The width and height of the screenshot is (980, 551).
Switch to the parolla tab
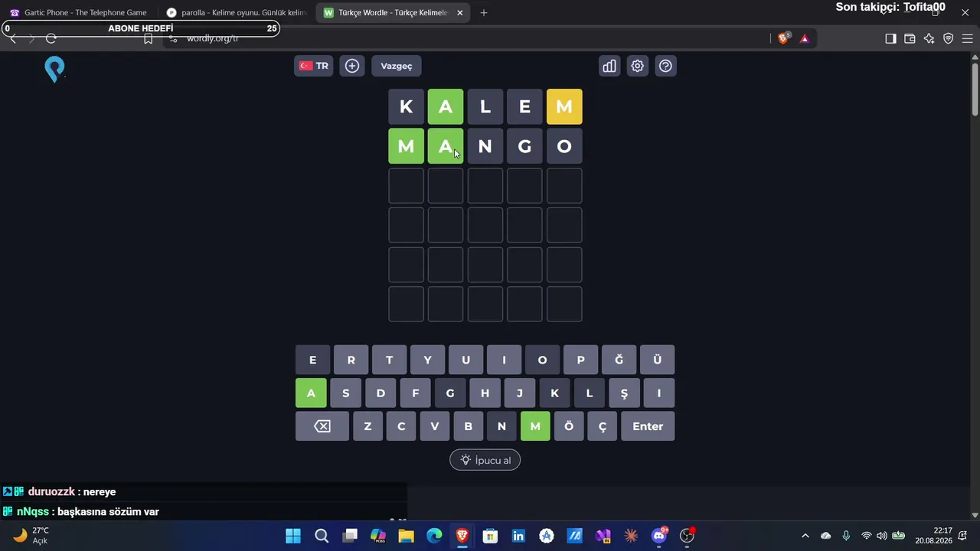(x=236, y=12)
